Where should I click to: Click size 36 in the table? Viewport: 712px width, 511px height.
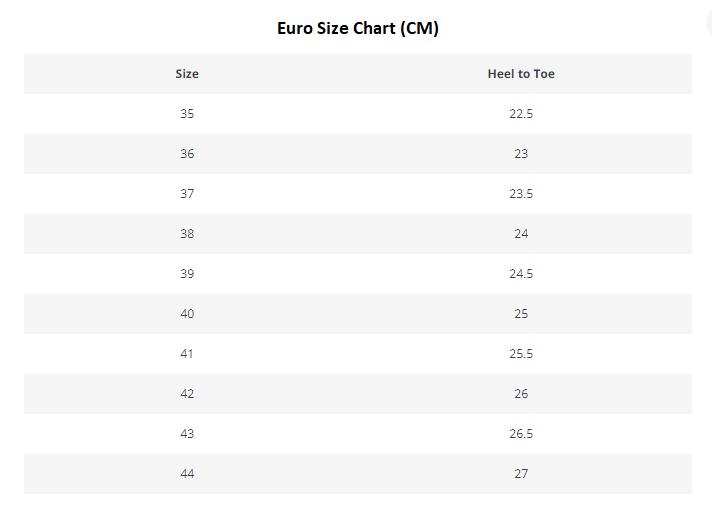(187, 154)
